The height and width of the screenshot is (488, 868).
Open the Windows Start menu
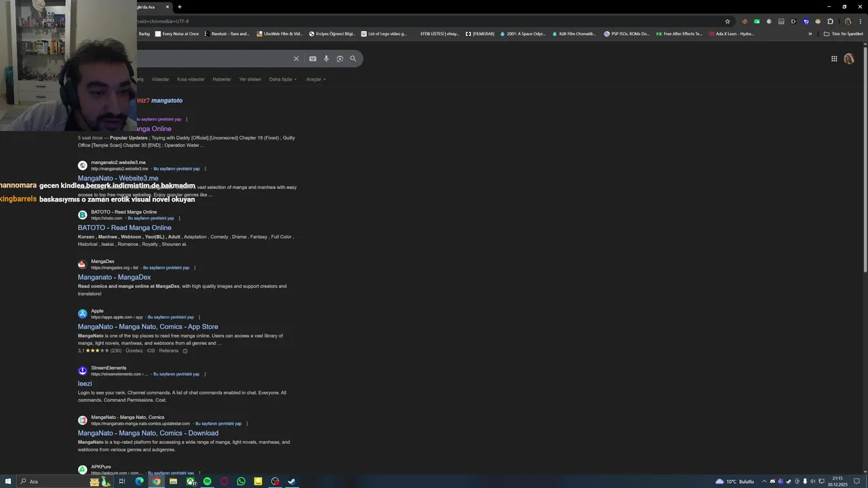(x=8, y=481)
